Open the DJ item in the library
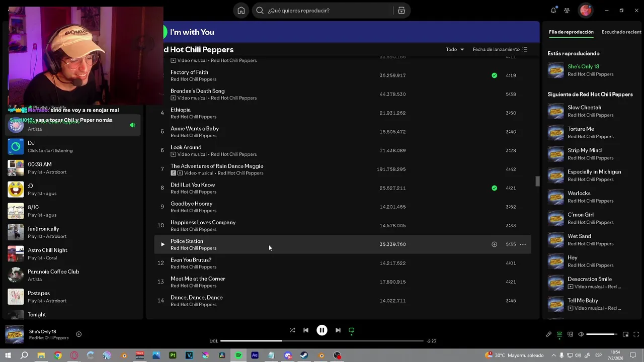 coord(73,146)
